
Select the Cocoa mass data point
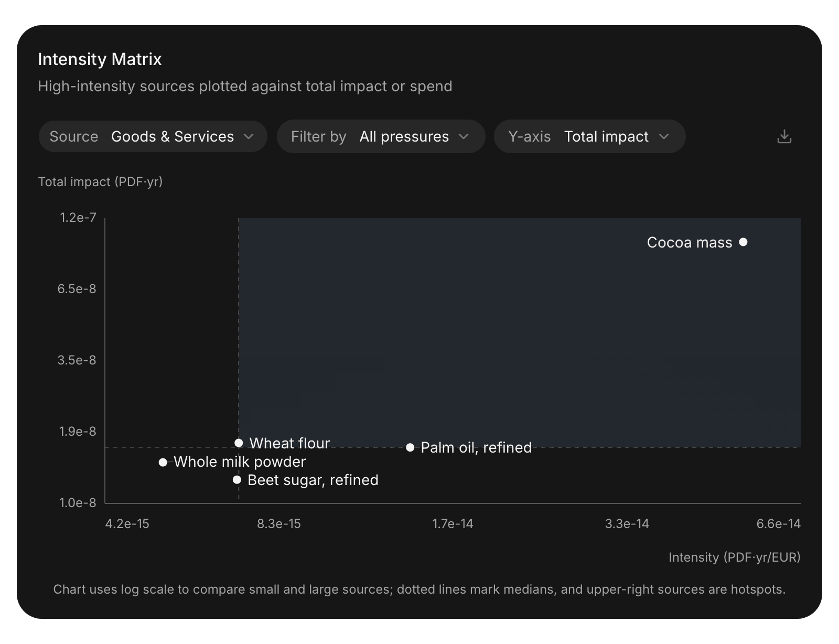tap(743, 242)
